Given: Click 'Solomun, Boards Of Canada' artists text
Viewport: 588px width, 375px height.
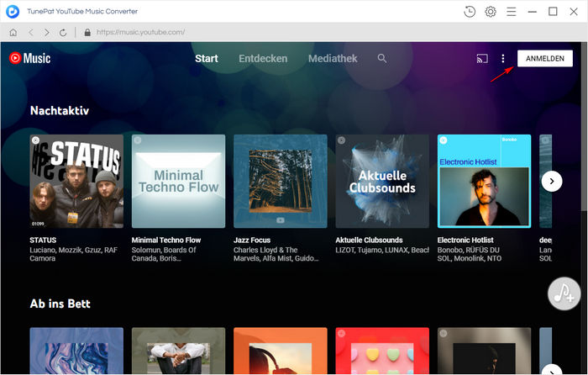Looking at the screenshot, I should tap(164, 254).
